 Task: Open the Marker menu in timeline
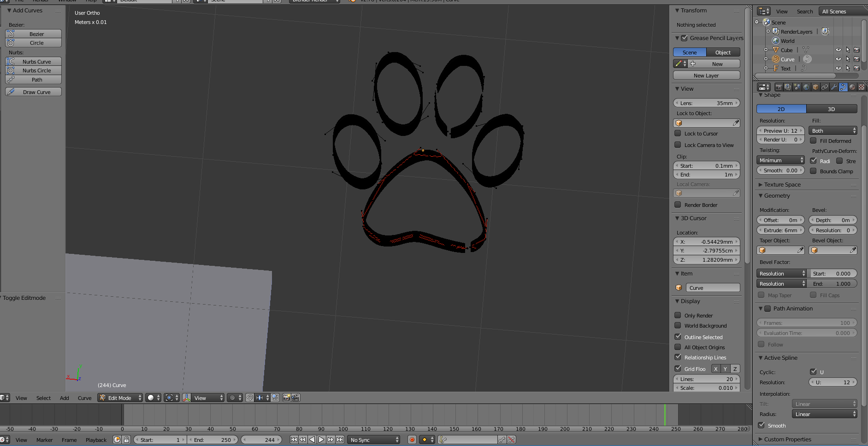tap(44, 440)
